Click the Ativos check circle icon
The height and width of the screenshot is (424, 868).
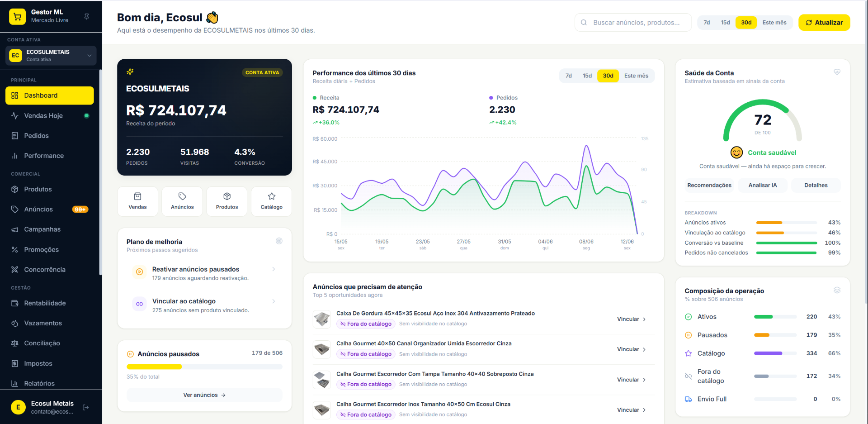click(x=688, y=317)
